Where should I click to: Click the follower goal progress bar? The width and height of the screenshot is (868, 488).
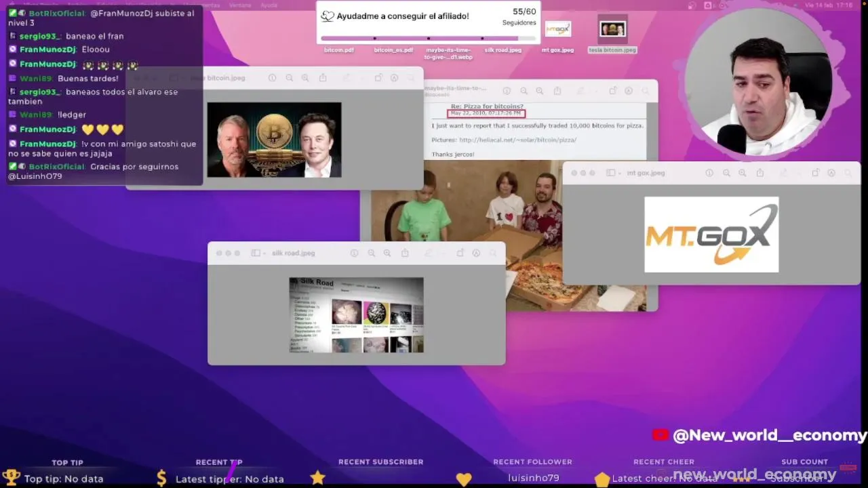coord(429,38)
